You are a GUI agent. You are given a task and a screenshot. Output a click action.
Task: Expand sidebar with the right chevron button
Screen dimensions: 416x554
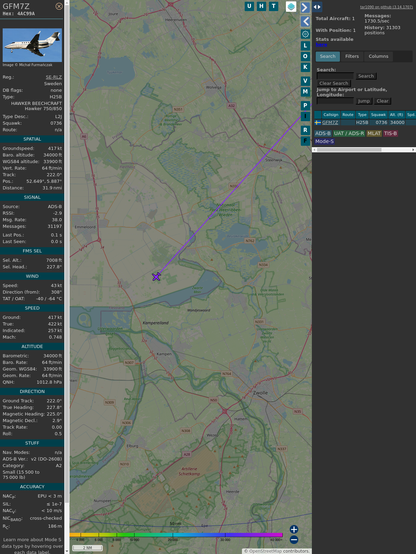(305, 7)
